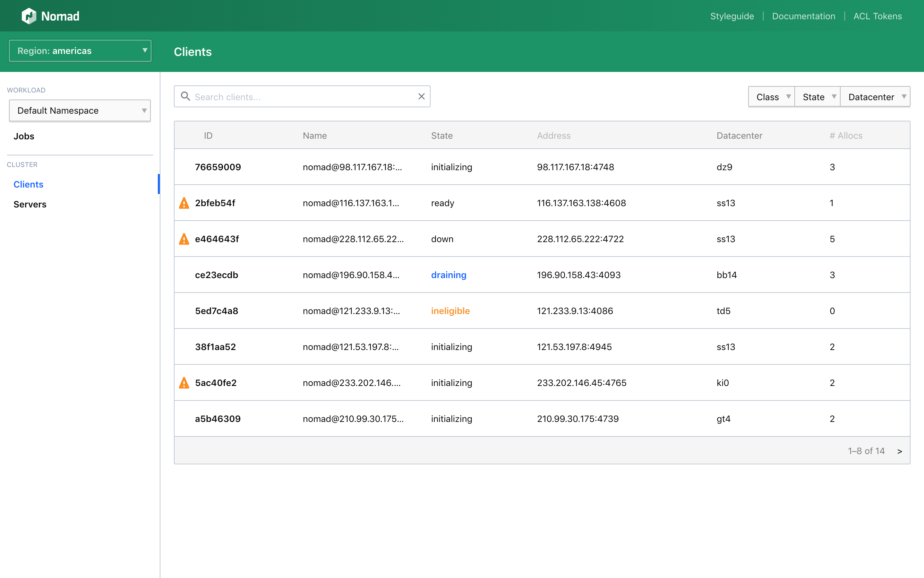Screen dimensions: 924x578
Task: Click the Clients page title
Action: click(x=193, y=52)
